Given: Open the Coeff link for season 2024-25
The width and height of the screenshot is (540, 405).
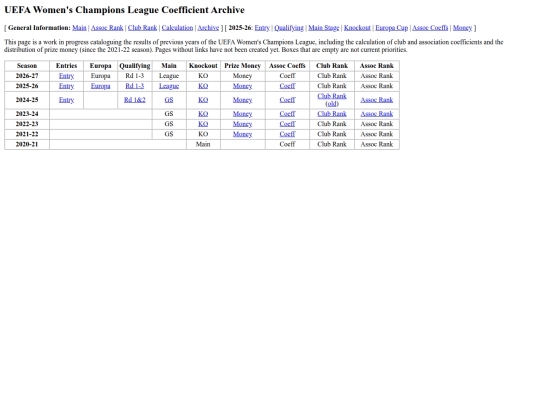Looking at the screenshot, I should click(x=287, y=100).
